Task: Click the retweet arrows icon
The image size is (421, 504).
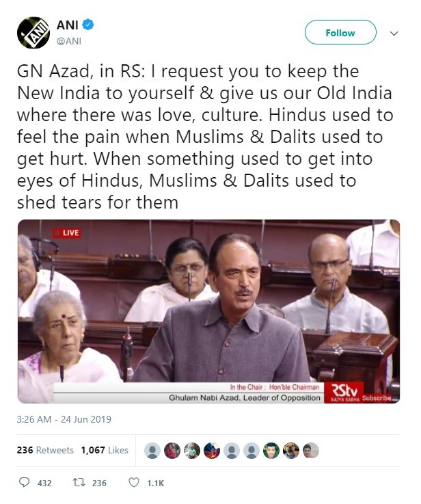Action: tap(79, 483)
